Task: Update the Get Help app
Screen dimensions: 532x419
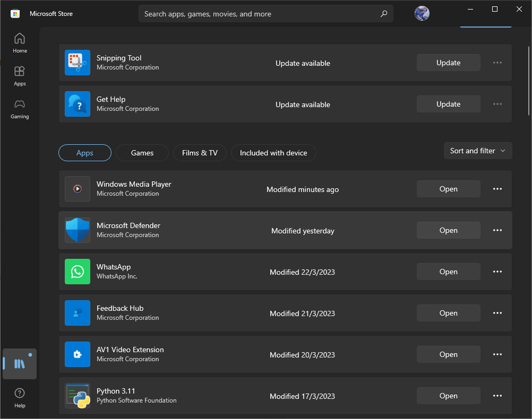Action: coord(448,104)
